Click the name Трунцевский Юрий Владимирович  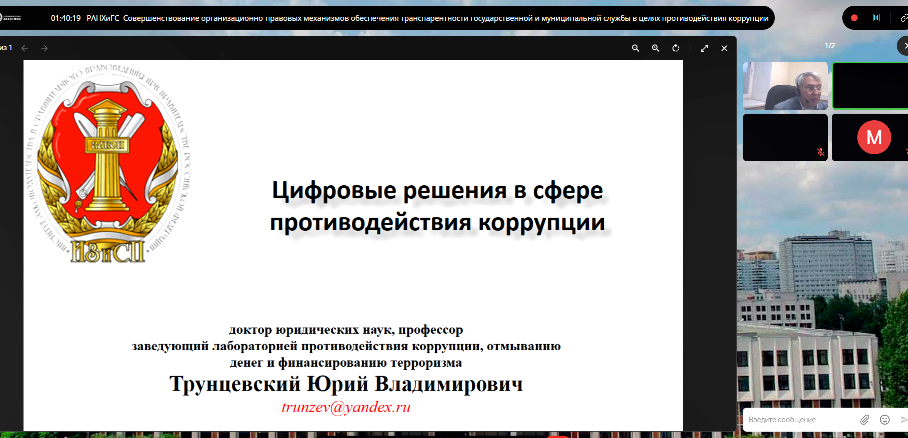[346, 384]
